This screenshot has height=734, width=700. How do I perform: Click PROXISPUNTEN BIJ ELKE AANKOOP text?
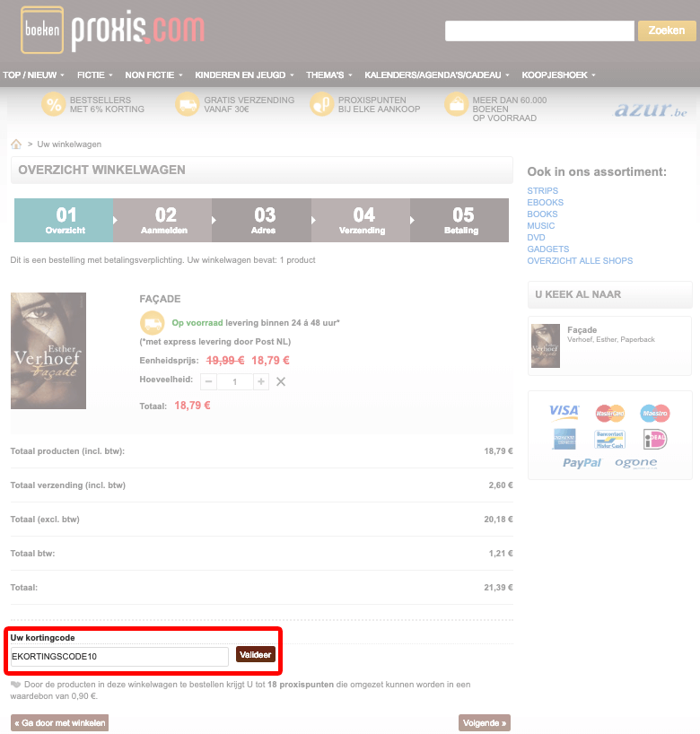(x=380, y=104)
